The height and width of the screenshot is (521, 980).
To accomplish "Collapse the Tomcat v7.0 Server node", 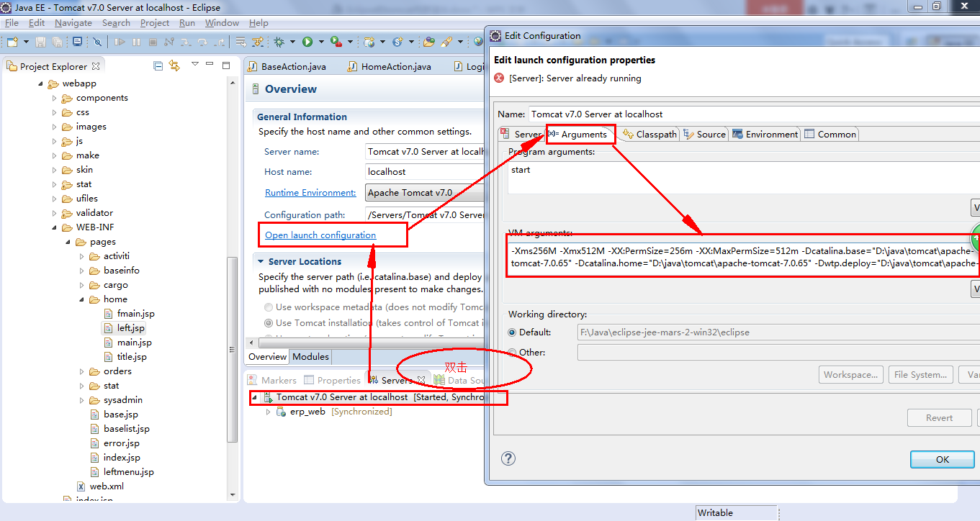I will click(x=255, y=397).
